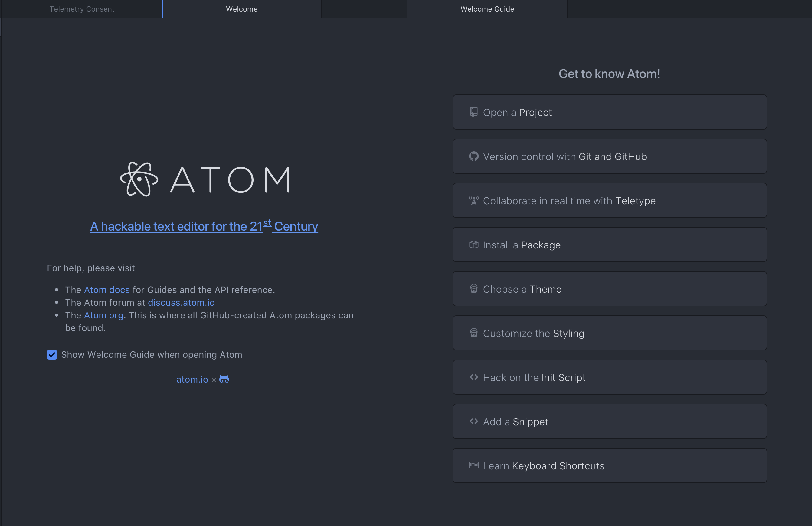812x526 pixels.
Task: Click the package box icon for Install a Package
Action: 473,245
